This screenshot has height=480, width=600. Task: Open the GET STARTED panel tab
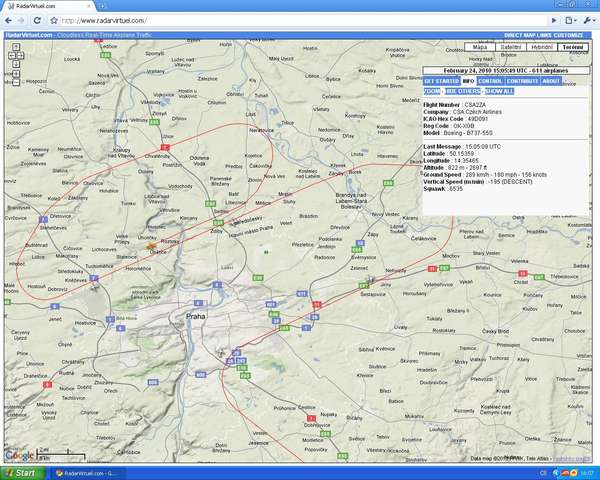pyautogui.click(x=442, y=81)
